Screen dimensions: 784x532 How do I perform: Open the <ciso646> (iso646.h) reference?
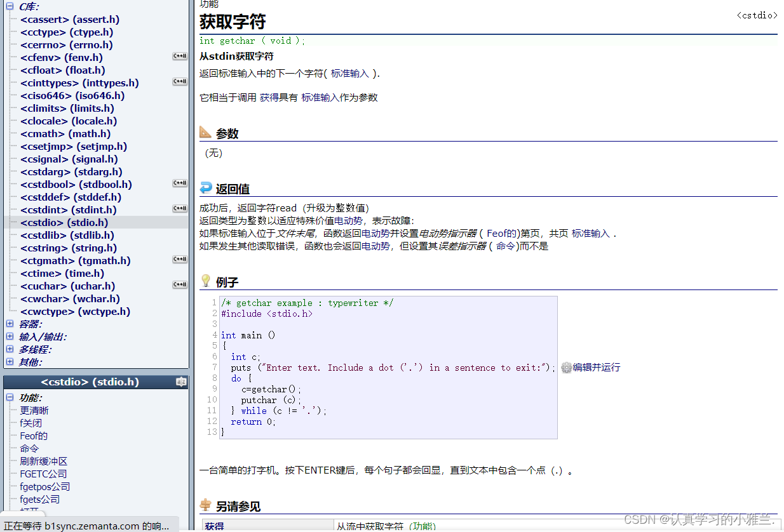point(72,96)
